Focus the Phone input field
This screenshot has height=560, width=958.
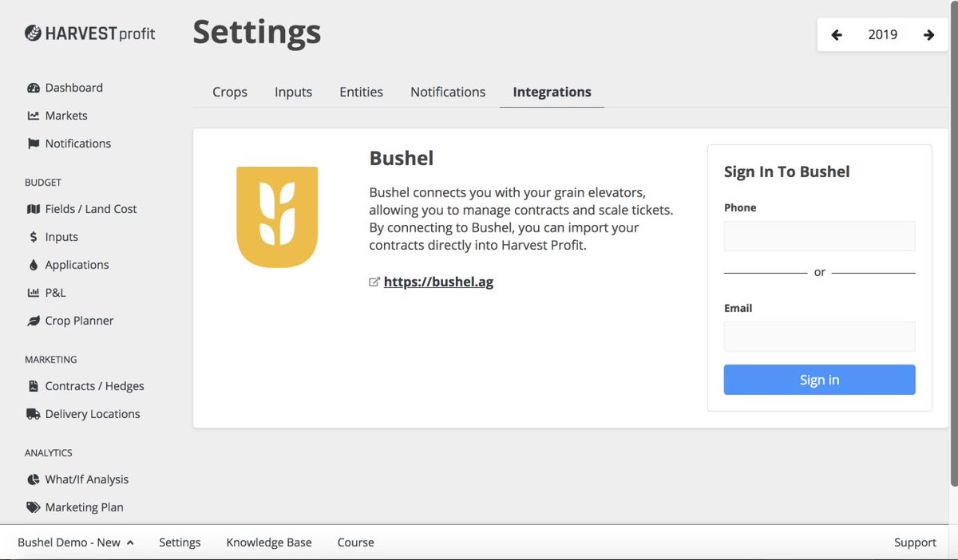(819, 236)
